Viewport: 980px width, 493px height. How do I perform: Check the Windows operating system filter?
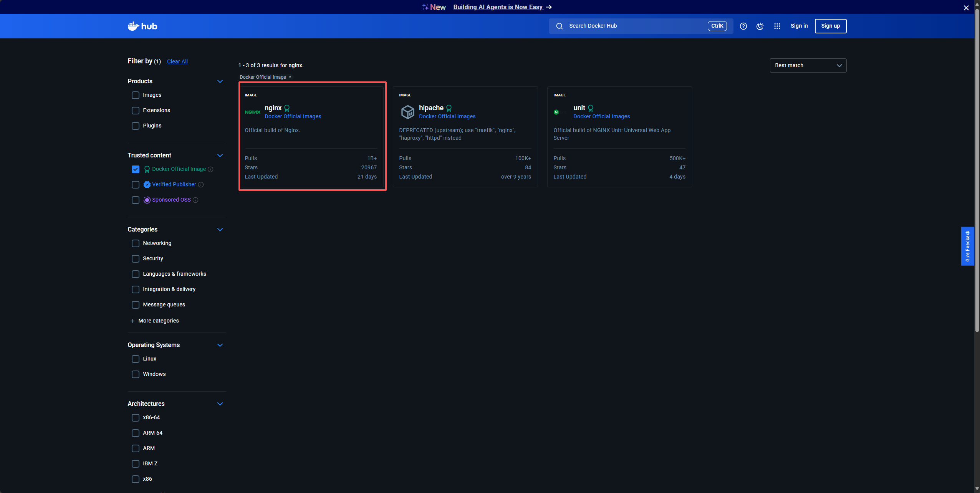(x=136, y=374)
